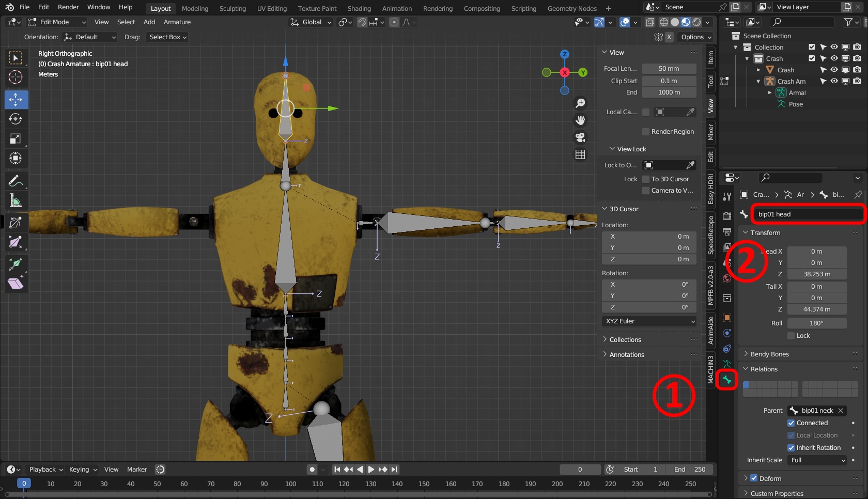Click the Roll 180° value field
This screenshot has height=499, width=868.
pos(816,323)
